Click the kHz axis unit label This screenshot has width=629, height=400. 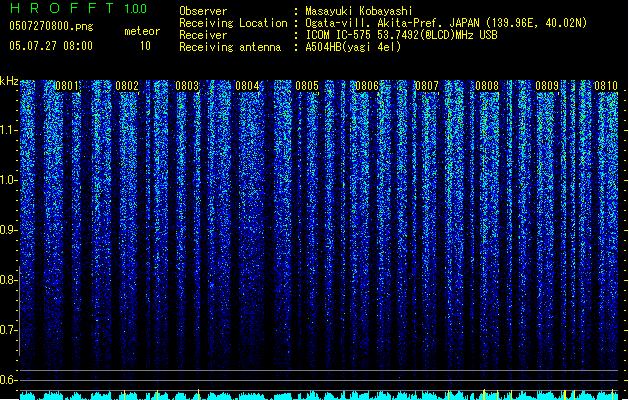click(x=9, y=81)
